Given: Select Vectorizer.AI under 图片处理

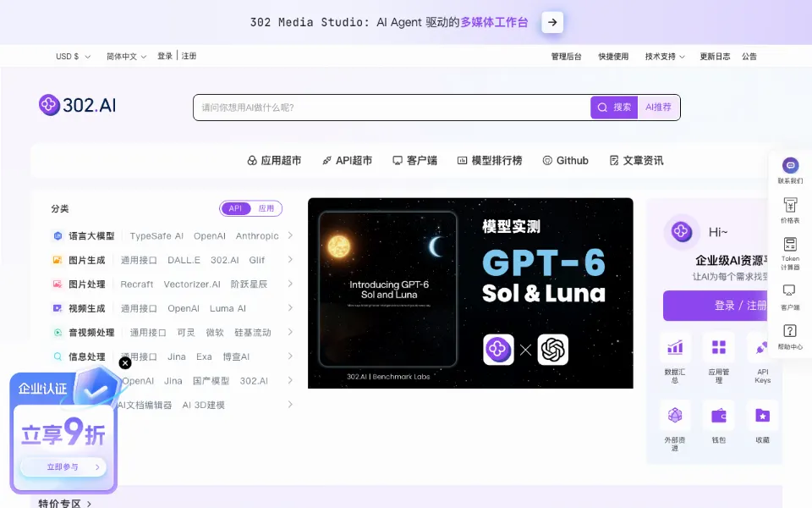Looking at the screenshot, I should (x=192, y=284).
